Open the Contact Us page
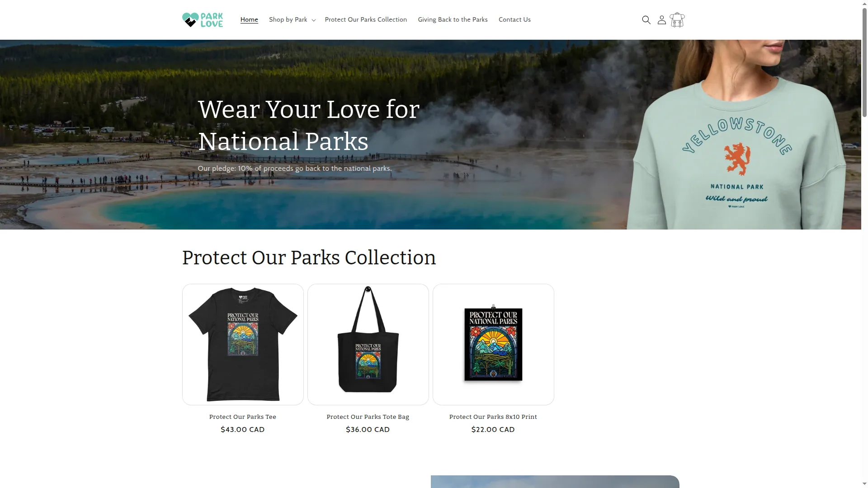The width and height of the screenshot is (868, 488). [x=514, y=19]
